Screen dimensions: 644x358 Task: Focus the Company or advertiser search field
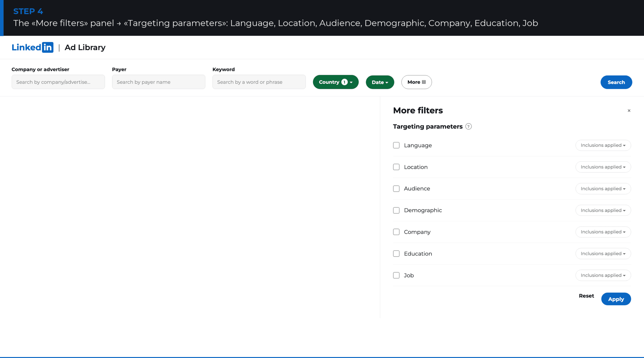tap(58, 82)
